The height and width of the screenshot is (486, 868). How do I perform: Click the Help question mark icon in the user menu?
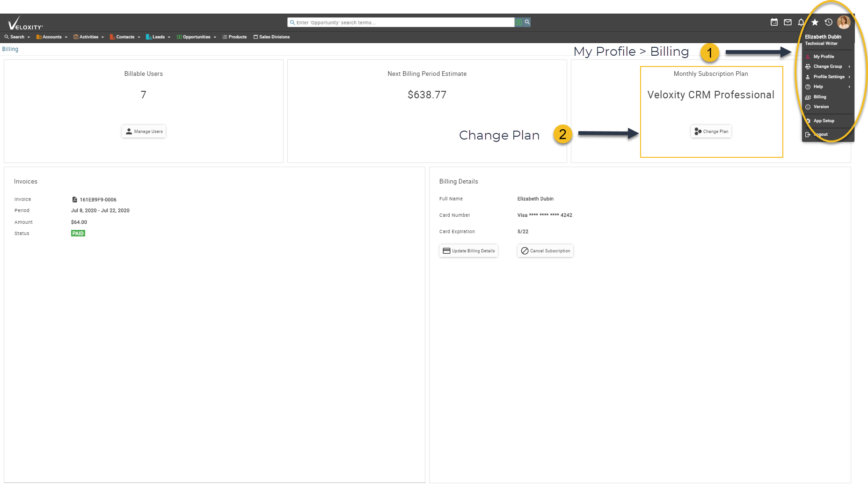point(808,87)
